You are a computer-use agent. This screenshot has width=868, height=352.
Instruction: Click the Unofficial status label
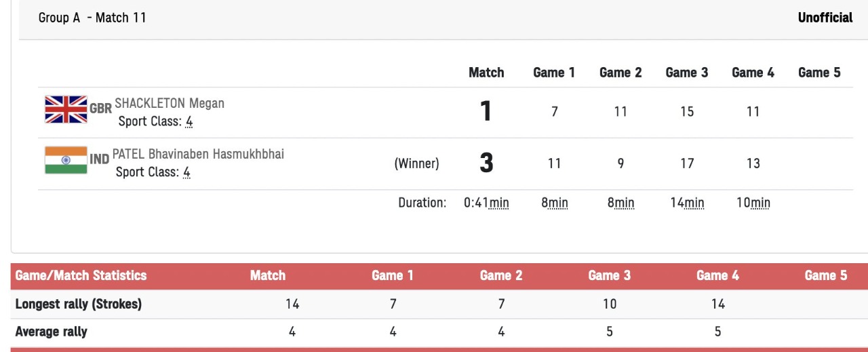(x=825, y=18)
